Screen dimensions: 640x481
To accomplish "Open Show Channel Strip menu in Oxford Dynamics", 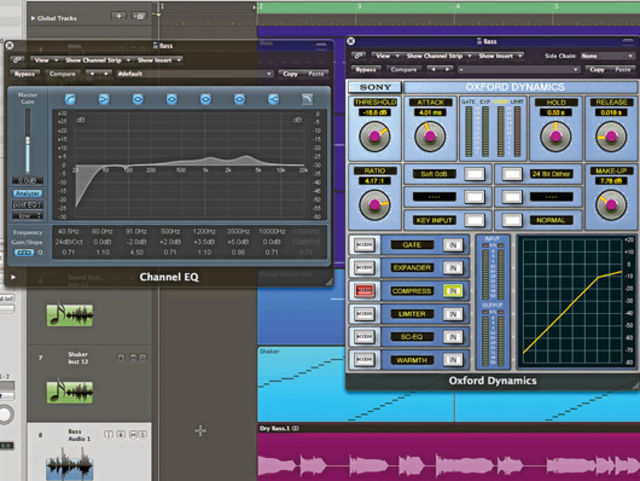I will coord(438,56).
